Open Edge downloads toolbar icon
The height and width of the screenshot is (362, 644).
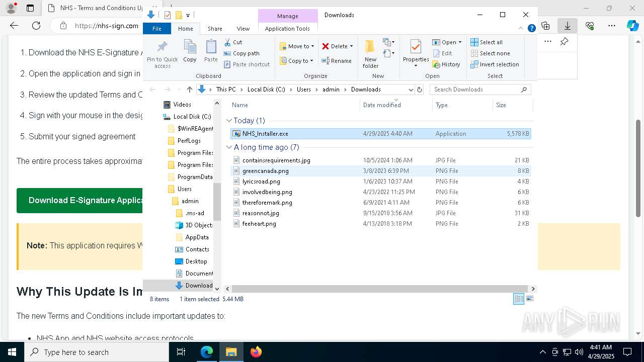(568, 26)
